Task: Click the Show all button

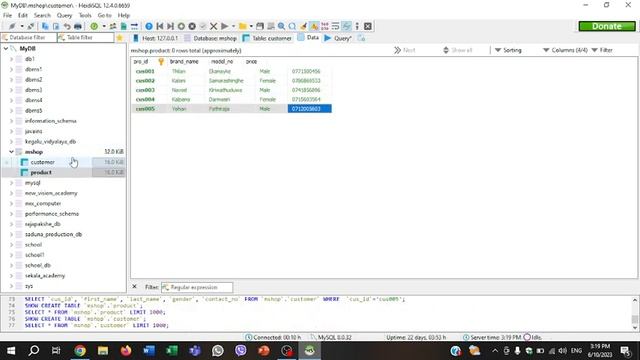Action: coord(458,50)
